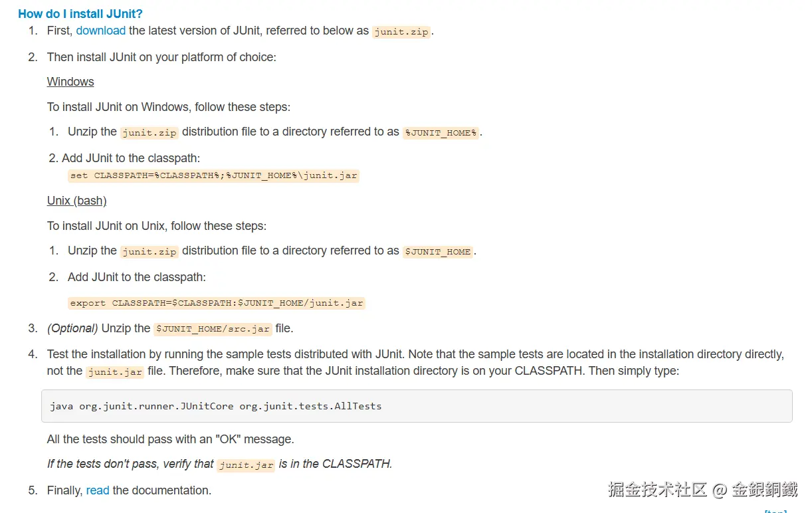This screenshot has width=812, height=513.
Task: Click the java org.junit.runner.JUnitCore code block
Action: tap(417, 405)
